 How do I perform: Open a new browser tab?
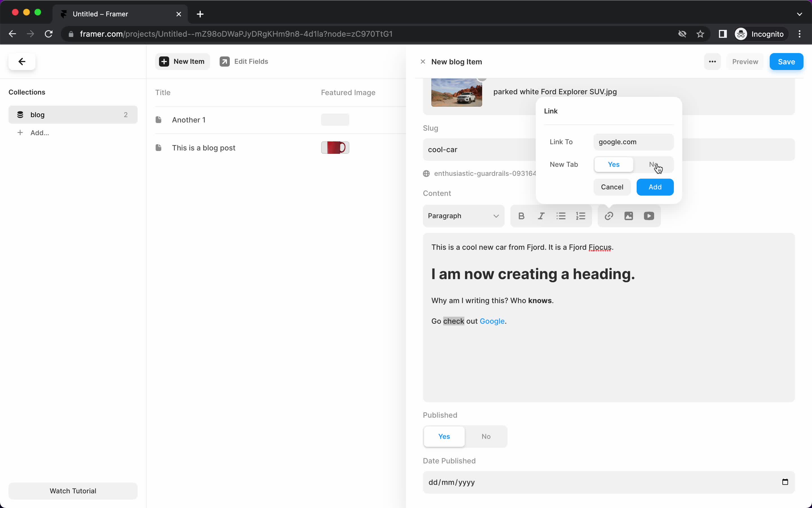pyautogui.click(x=200, y=14)
